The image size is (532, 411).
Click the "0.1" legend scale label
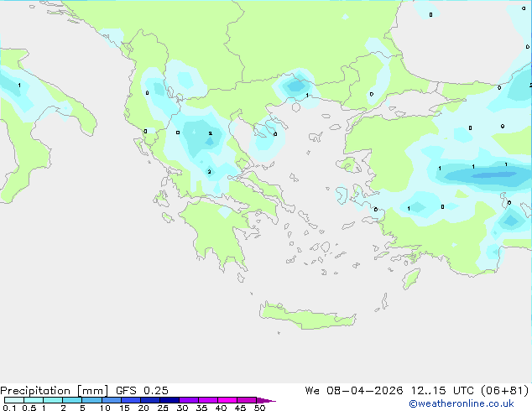9,408
